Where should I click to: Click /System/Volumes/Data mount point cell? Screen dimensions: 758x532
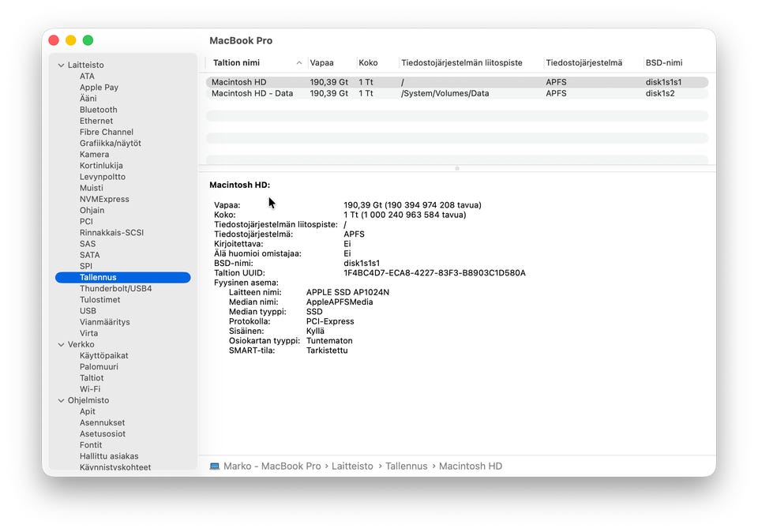(445, 93)
